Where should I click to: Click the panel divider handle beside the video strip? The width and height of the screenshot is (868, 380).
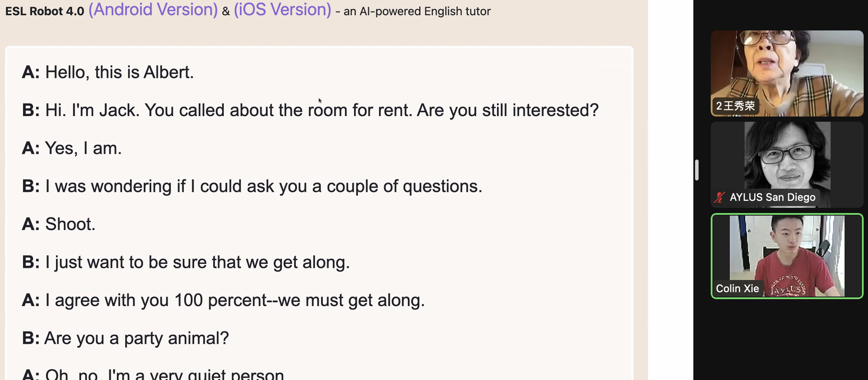tap(696, 170)
